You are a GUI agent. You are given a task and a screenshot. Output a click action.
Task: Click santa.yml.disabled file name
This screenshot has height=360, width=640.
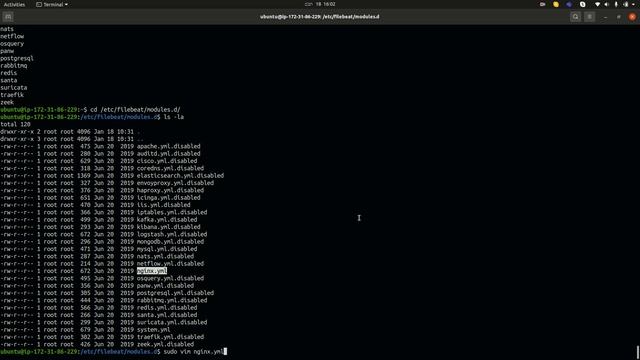[x=167, y=315]
